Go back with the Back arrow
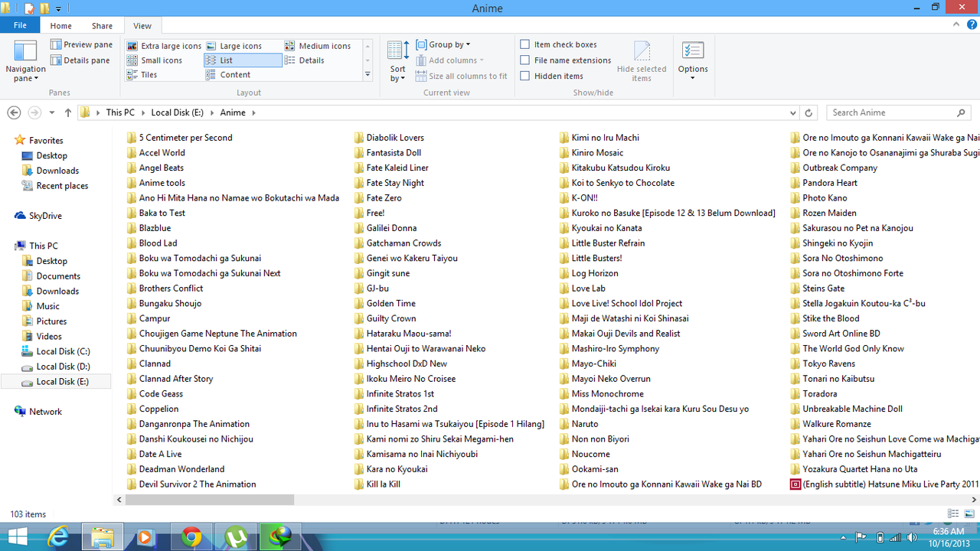Image resolution: width=980 pixels, height=551 pixels. 14,112
